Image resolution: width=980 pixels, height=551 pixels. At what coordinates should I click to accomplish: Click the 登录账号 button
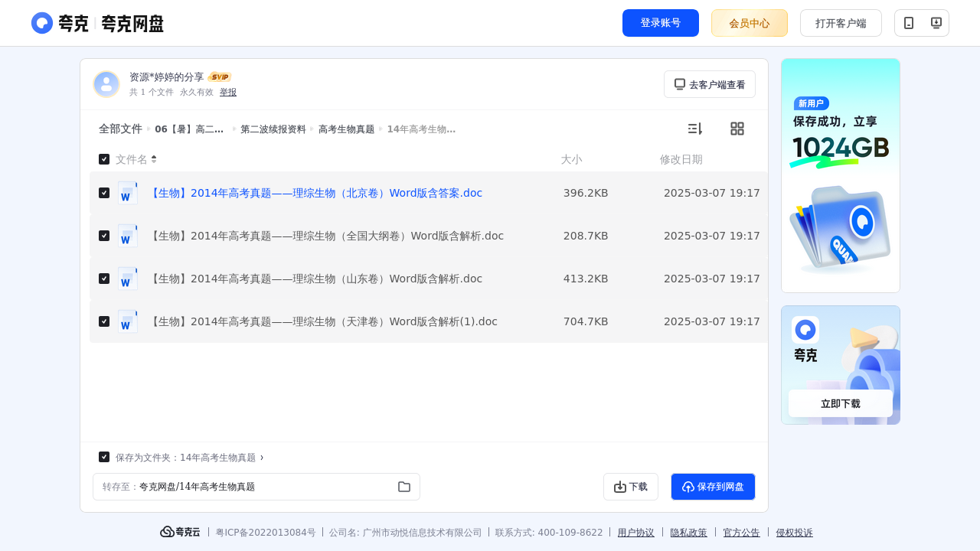(x=661, y=23)
